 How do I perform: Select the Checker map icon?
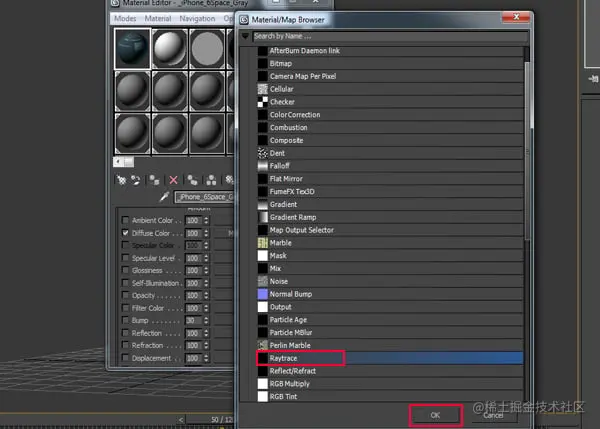click(262, 102)
